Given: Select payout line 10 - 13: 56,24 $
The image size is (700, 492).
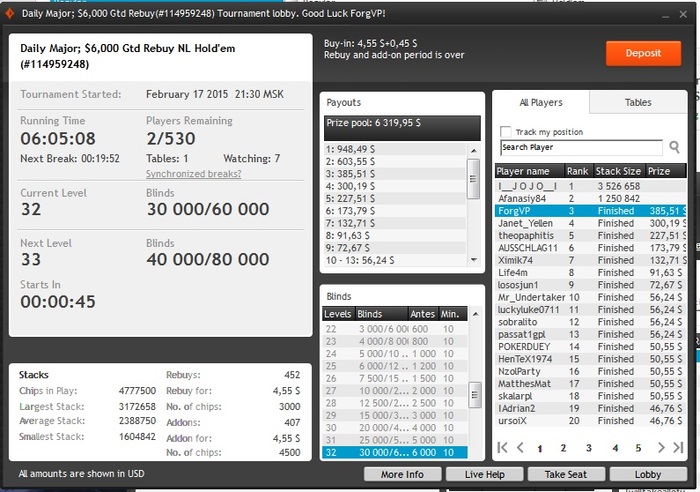Looking at the screenshot, I should [x=395, y=260].
